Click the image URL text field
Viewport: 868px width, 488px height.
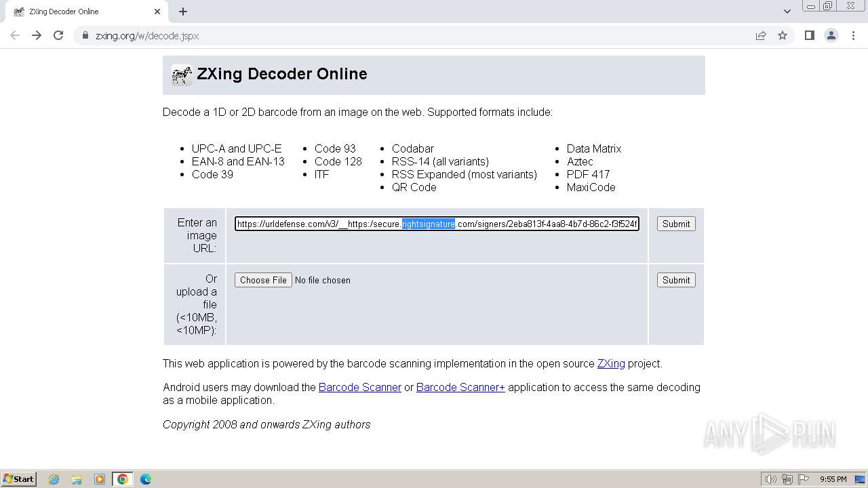[437, 224]
